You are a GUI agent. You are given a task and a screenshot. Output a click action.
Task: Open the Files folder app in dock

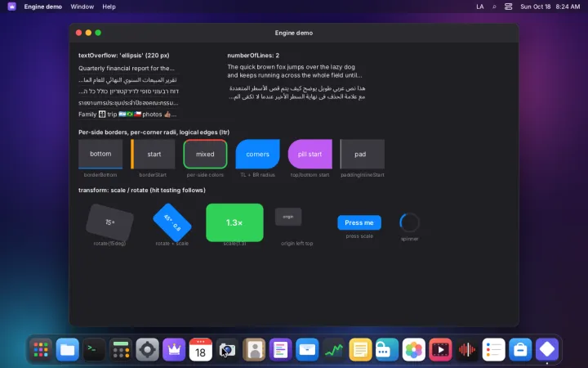pyautogui.click(x=68, y=350)
